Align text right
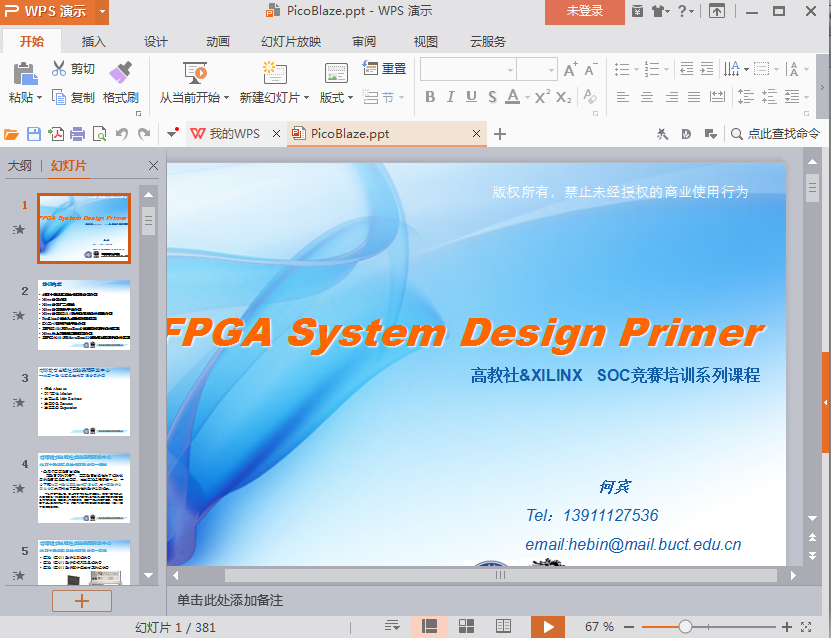Screen dimensions: 831x638 (x=671, y=97)
